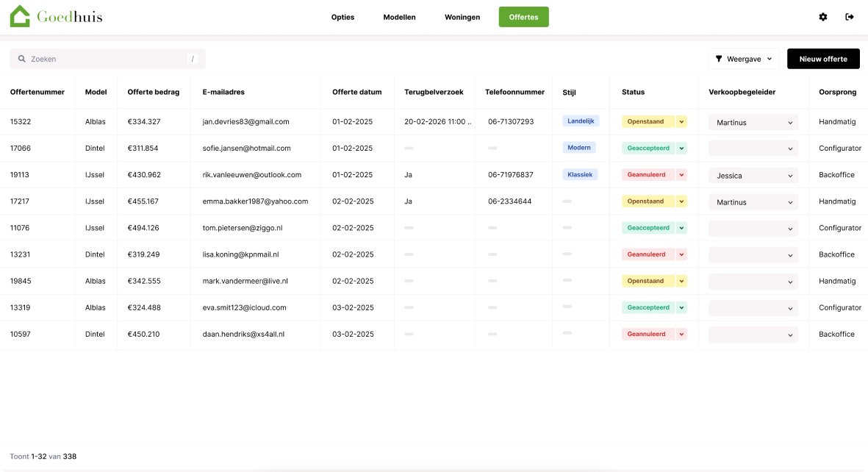Click the Landelijk style tag
Screen dimensions: 868x472
[x=581, y=121]
